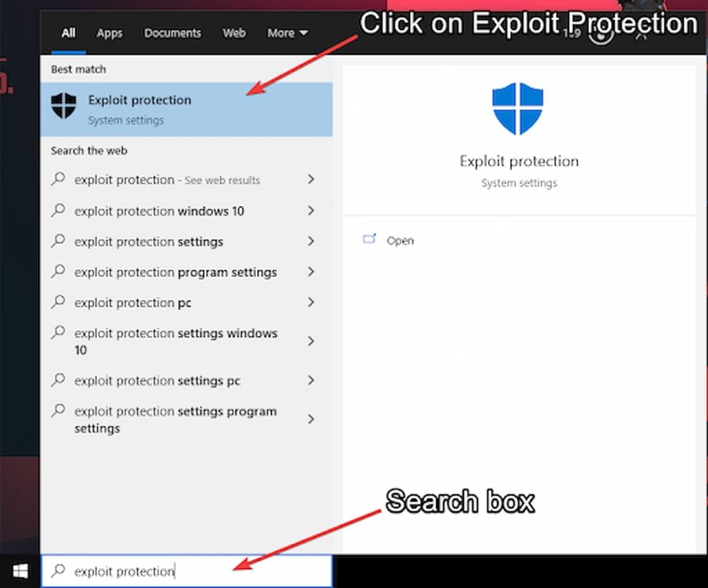This screenshot has height=588, width=708.
Task: Click the Open icon for Exploit protection
Action: pos(370,239)
